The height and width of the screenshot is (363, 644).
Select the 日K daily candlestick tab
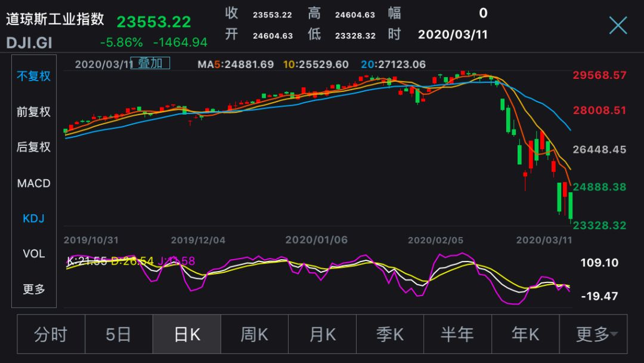(x=187, y=334)
